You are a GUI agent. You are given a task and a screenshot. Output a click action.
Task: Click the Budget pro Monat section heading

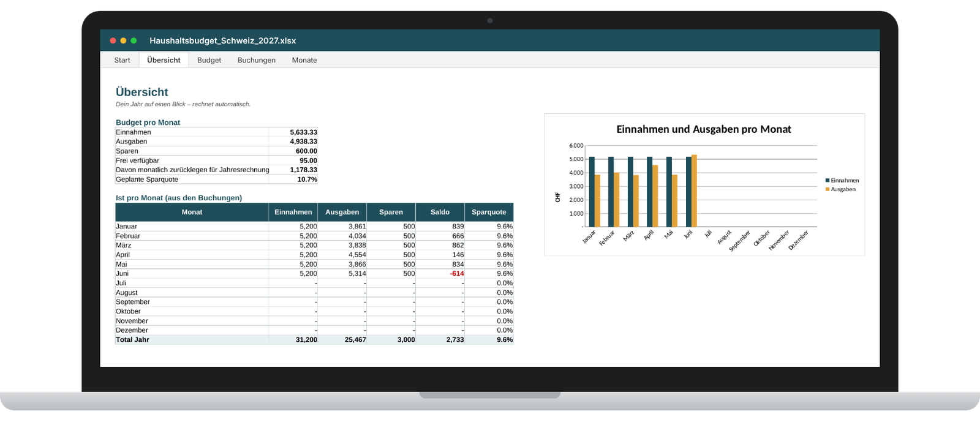[x=148, y=123]
